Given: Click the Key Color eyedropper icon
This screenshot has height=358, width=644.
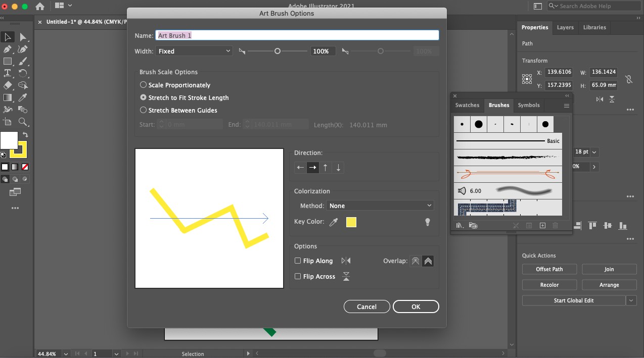Looking at the screenshot, I should pos(334,222).
